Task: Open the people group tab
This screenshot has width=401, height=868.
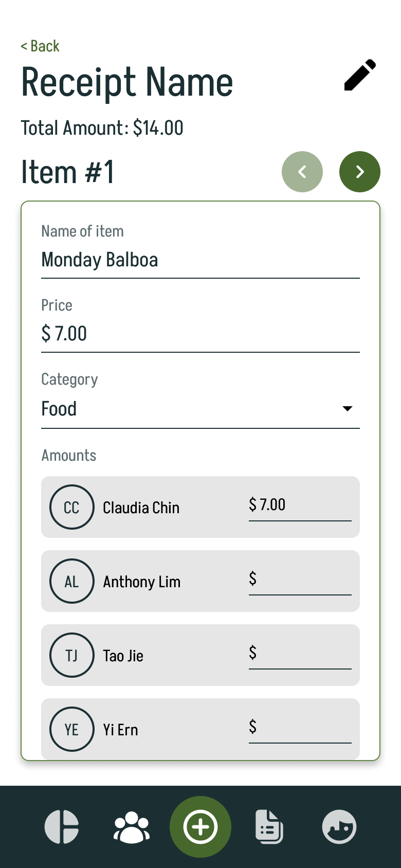Action: click(132, 827)
